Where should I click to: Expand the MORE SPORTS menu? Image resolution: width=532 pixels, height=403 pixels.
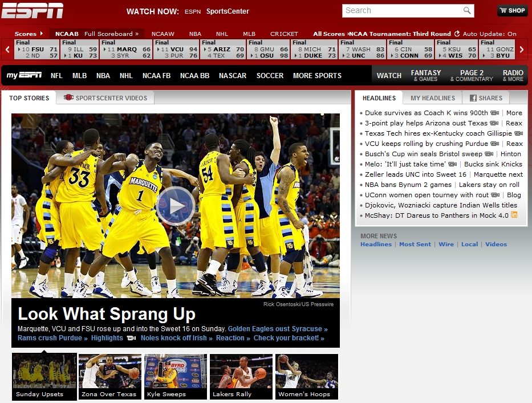pyautogui.click(x=317, y=75)
